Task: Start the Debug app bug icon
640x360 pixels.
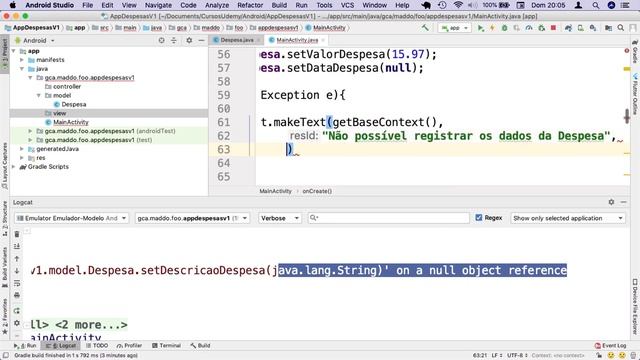Action: (x=504, y=28)
